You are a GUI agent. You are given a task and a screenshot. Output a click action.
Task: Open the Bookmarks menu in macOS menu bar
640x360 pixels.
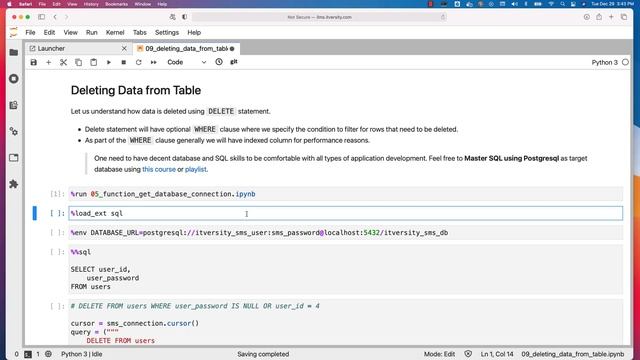pyautogui.click(x=116, y=4)
